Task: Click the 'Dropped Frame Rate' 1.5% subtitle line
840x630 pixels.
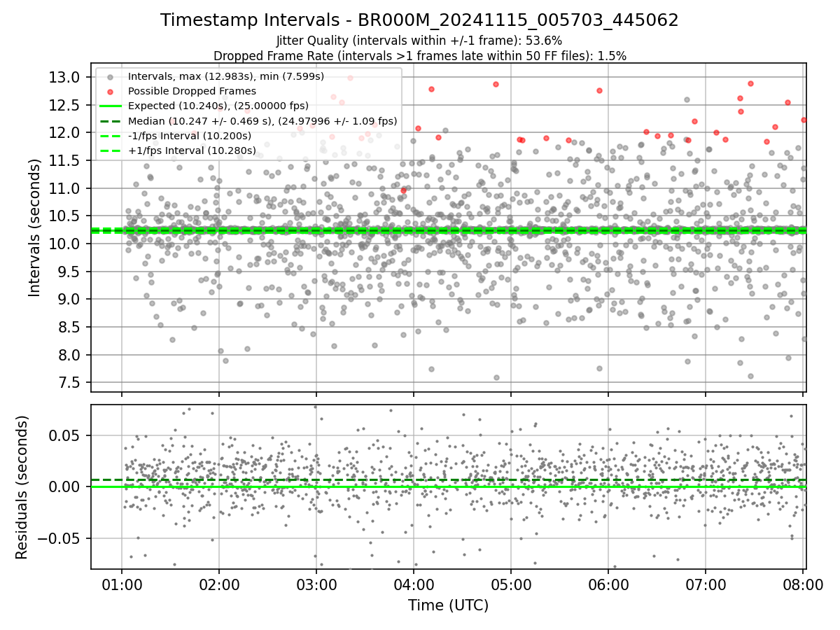Action: pos(419,55)
